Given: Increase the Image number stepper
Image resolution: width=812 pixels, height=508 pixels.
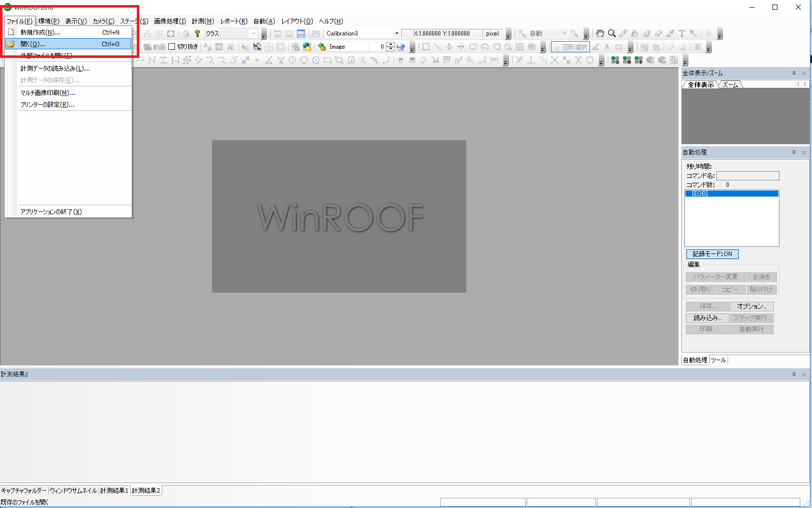Looking at the screenshot, I should tap(390, 44).
